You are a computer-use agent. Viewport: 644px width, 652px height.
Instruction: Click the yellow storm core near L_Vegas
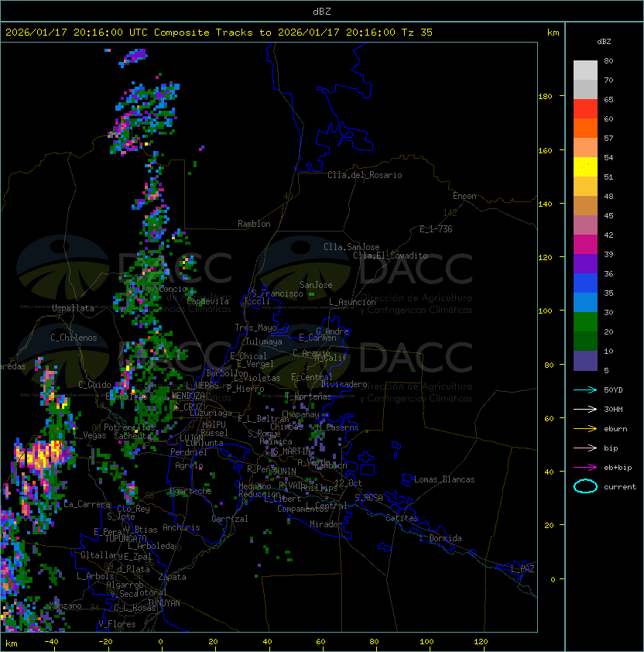(x=42, y=455)
